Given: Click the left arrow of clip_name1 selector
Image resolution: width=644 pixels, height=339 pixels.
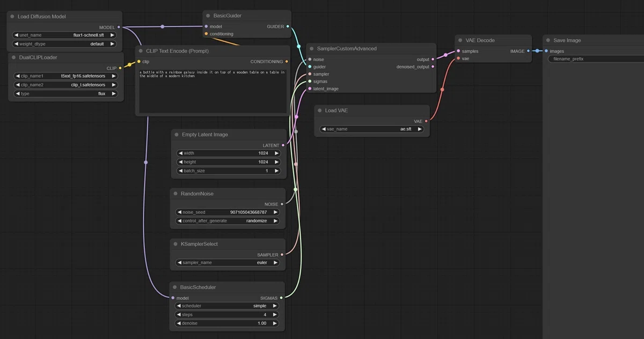Looking at the screenshot, I should point(17,76).
